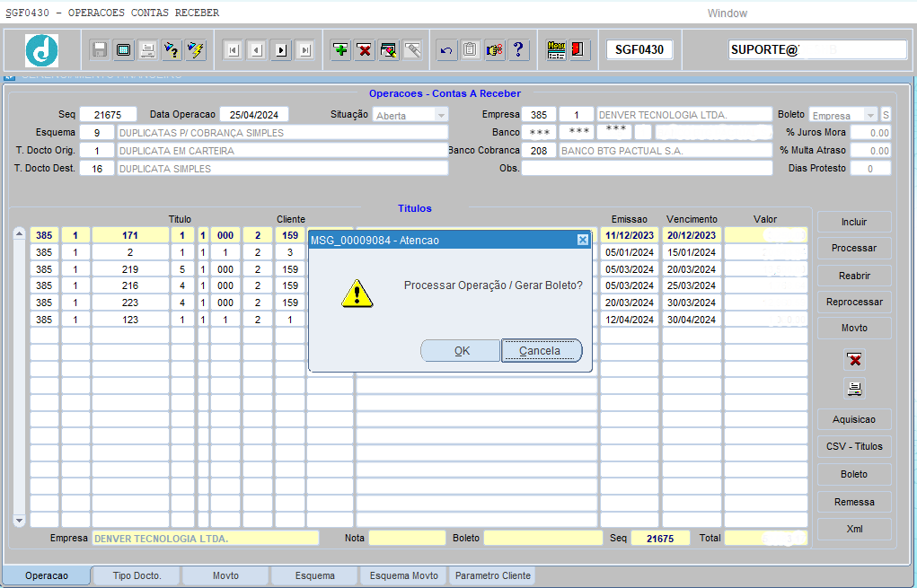The width and height of the screenshot is (917, 588).
Task: Click the Denver 'd' logo
Action: (41, 50)
